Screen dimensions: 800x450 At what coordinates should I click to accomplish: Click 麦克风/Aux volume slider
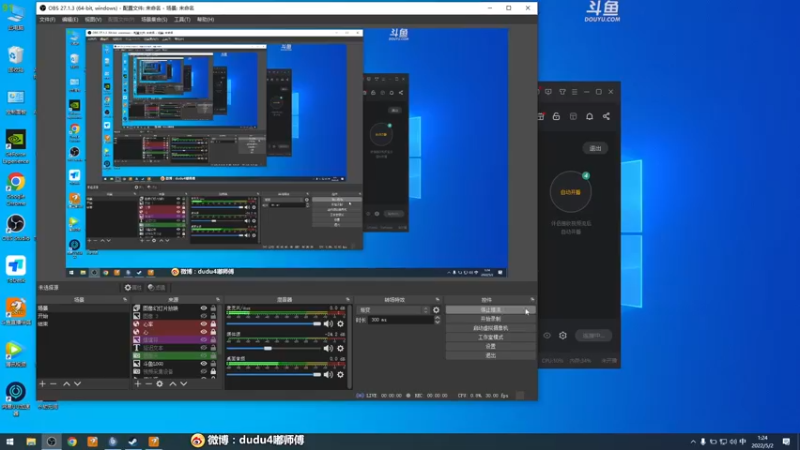click(274, 324)
